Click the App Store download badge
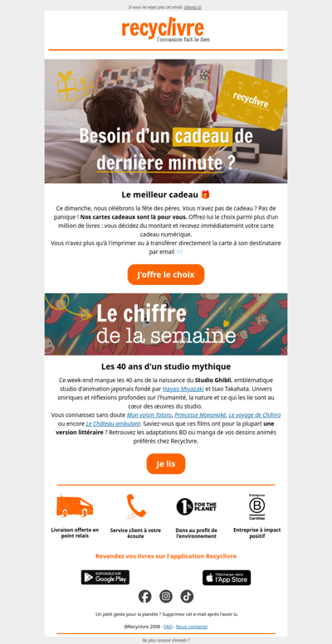 pyautogui.click(x=227, y=577)
